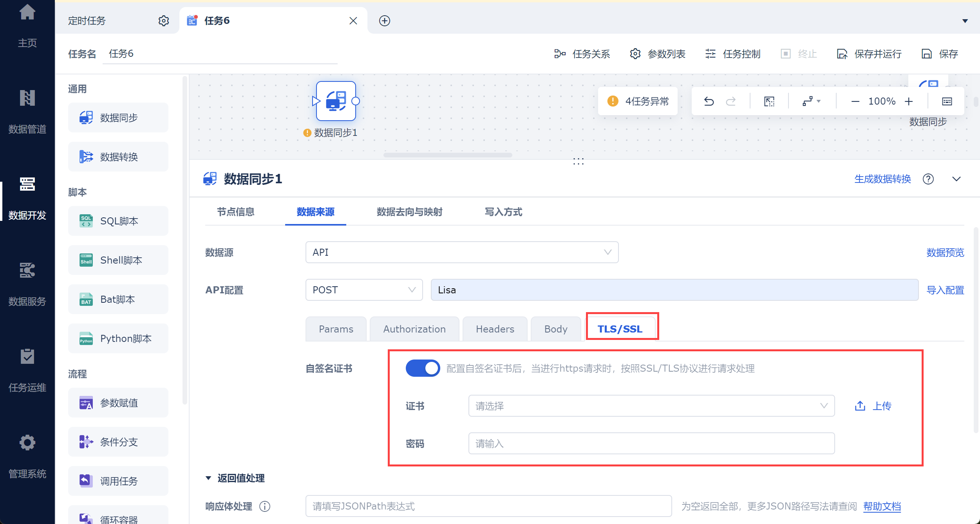
Task: Click the canvas horizontal scrollbar
Action: [447, 155]
